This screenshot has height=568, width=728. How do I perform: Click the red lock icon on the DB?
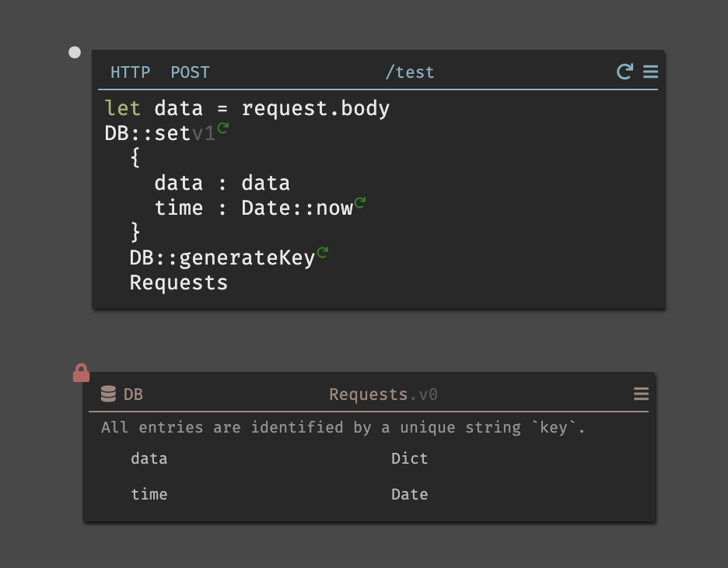coord(81,373)
